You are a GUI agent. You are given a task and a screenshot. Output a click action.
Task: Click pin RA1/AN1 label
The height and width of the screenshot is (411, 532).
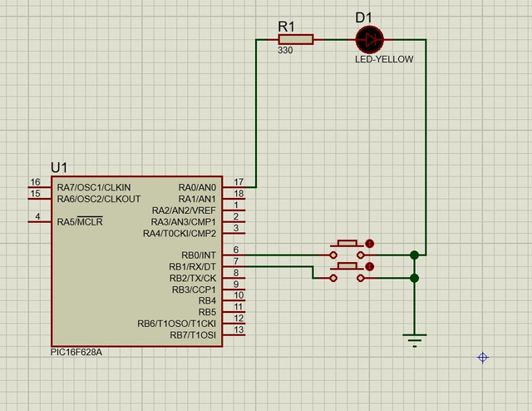tap(197, 199)
